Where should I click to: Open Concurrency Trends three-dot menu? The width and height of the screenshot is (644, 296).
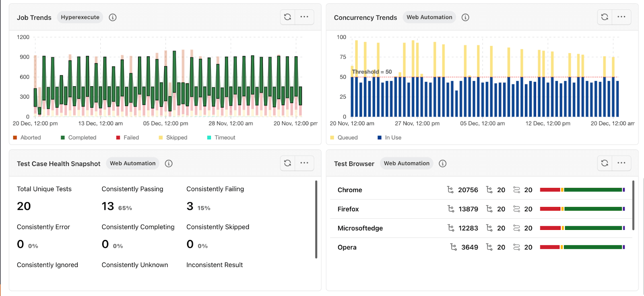coord(621,17)
